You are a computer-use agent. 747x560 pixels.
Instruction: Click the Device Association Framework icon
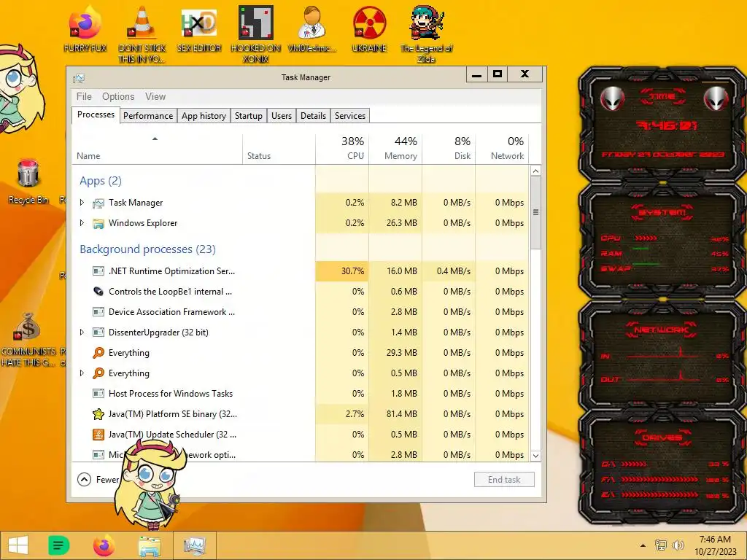pyautogui.click(x=98, y=312)
